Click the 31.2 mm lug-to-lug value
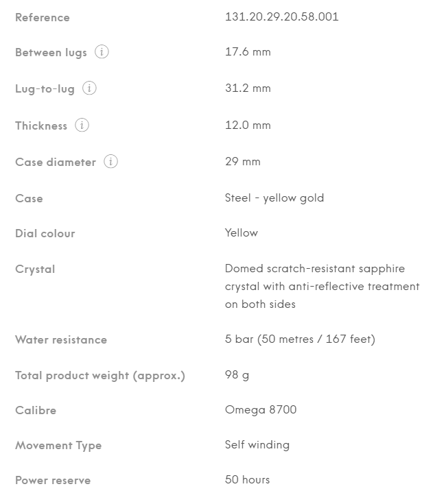Viewport: 433px width, 504px height. coord(248,88)
